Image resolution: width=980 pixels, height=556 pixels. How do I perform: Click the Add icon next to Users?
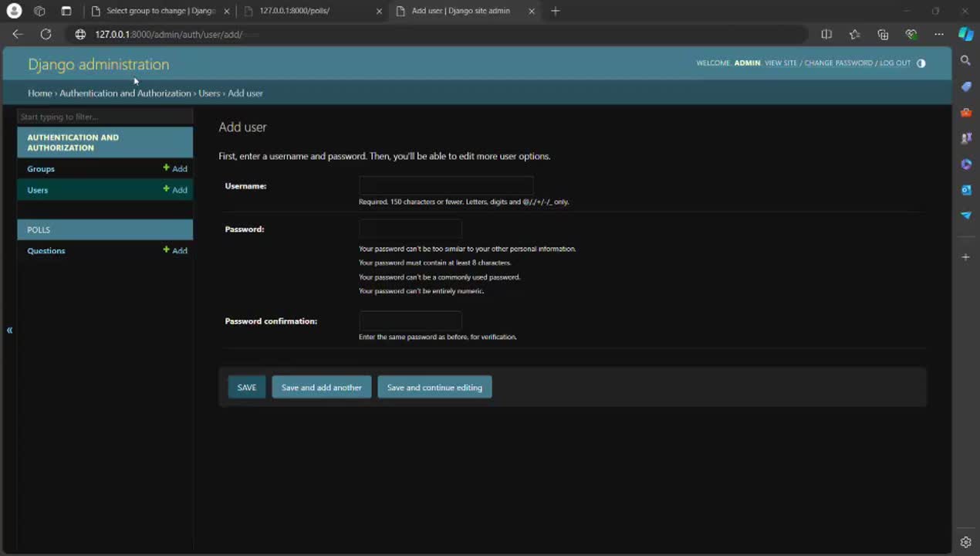175,190
